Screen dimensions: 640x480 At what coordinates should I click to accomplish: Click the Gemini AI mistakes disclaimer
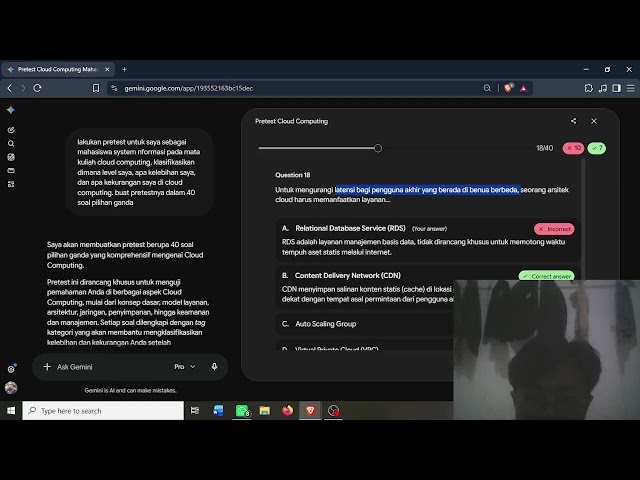coord(131,391)
